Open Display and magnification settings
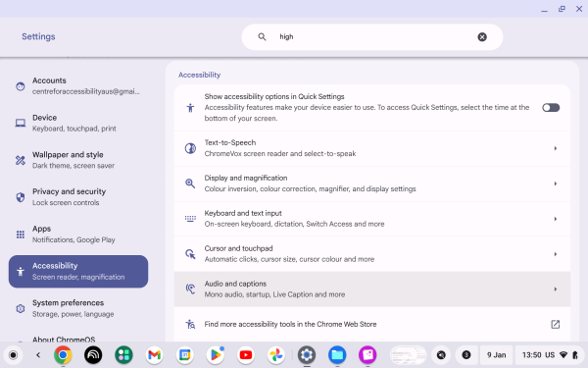The width and height of the screenshot is (588, 368). pos(372,184)
